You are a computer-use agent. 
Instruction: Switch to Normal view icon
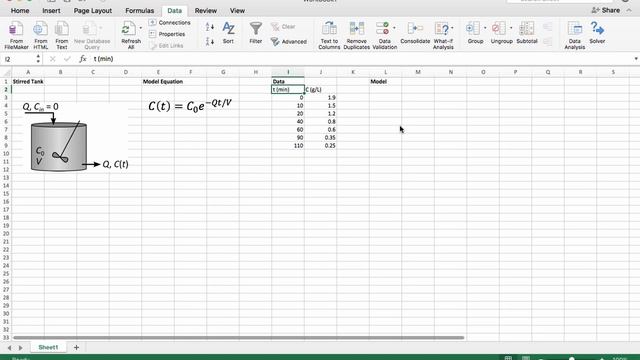pos(508,358)
